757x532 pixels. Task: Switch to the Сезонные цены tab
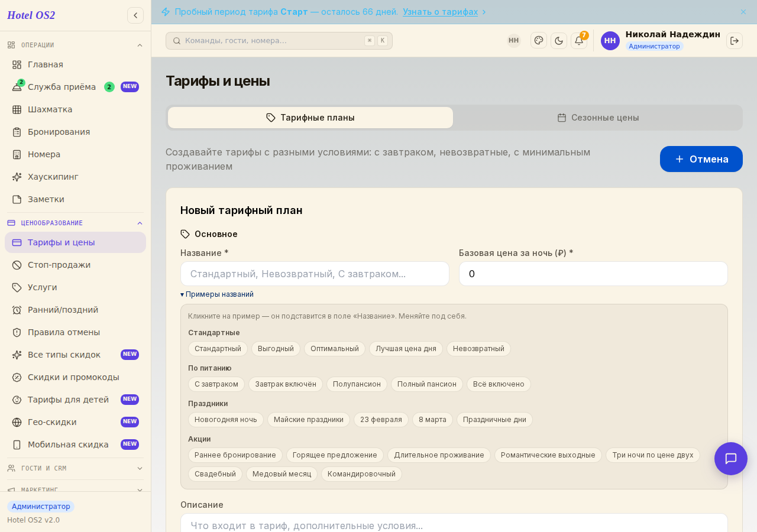pos(598,118)
